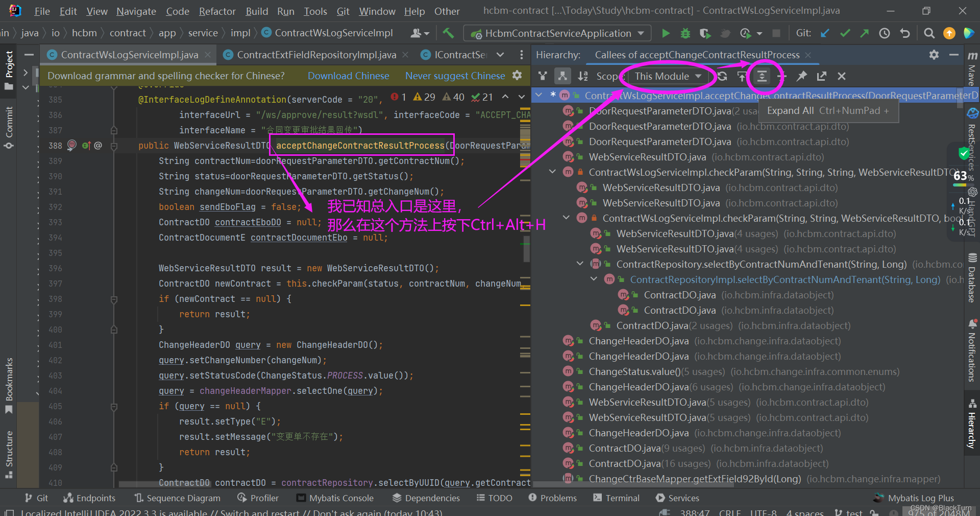Open Notifications tool window on right
Image resolution: width=980 pixels, height=516 pixels.
pos(972,351)
